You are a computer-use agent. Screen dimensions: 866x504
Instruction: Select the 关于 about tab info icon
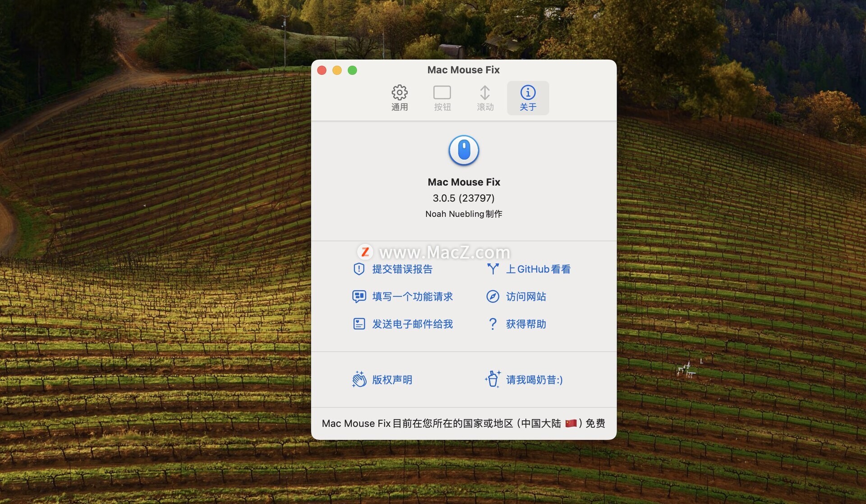[x=528, y=92]
